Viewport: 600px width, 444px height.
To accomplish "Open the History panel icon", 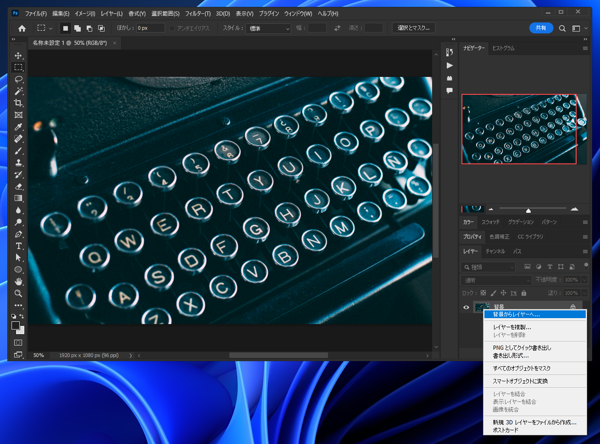I will click(450, 52).
